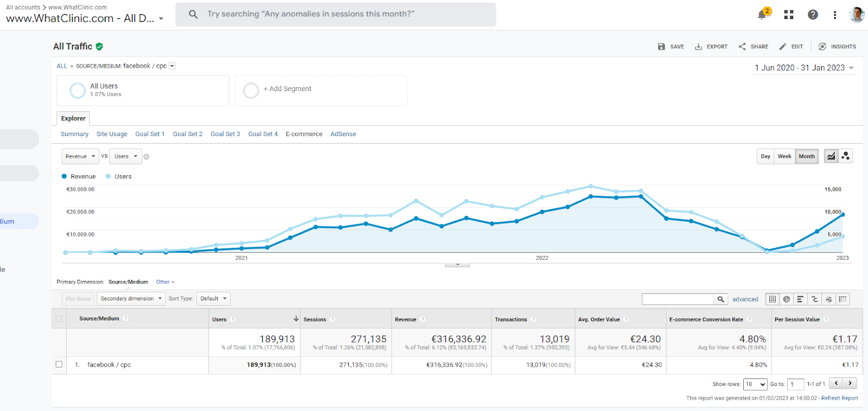This screenshot has width=868, height=411.
Task: Click the help icon beside Revenue column
Action: (x=423, y=319)
